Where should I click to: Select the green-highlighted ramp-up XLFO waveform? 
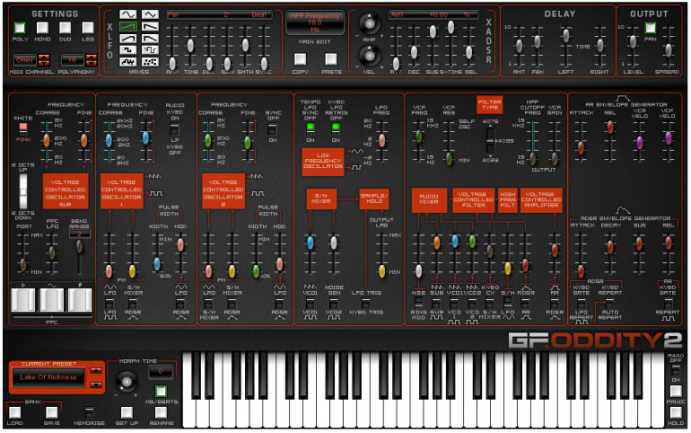128,27
